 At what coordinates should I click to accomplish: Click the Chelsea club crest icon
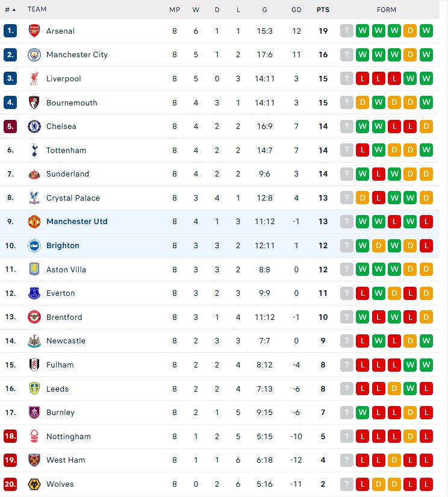point(34,127)
